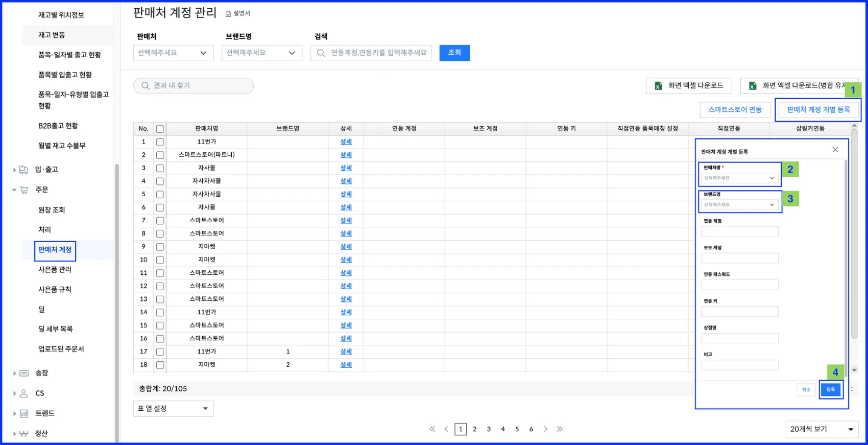Click the blue 등록 button in the dialog
Image resolution: width=868 pixels, height=445 pixels.
[831, 390]
